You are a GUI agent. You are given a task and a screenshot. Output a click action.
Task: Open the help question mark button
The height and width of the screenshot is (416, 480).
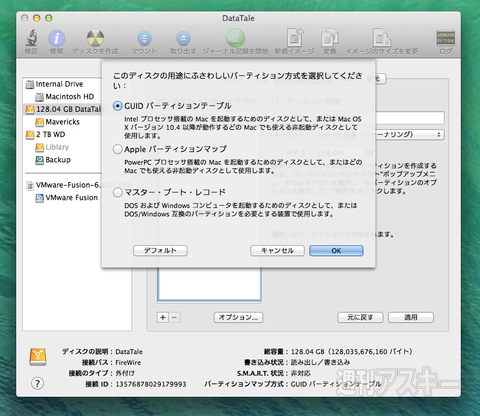[37, 383]
